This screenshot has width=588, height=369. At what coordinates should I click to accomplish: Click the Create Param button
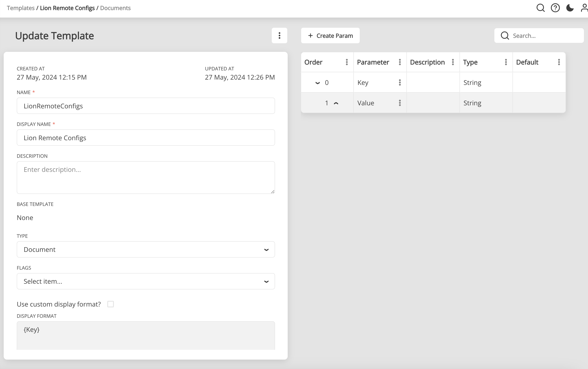coord(330,36)
